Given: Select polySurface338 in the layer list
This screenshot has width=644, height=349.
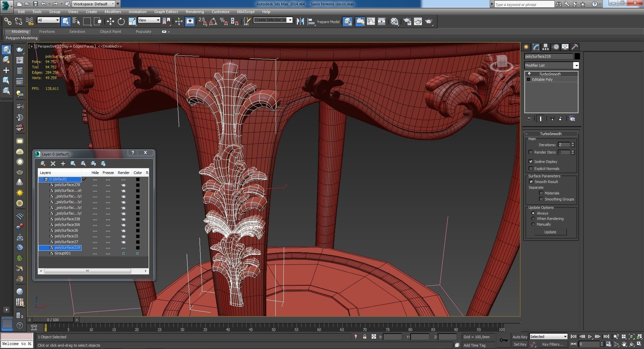Looking at the screenshot, I should pyautogui.click(x=67, y=219).
